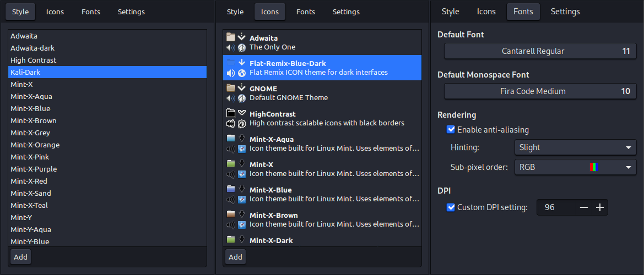
Task: Open the Fonts tab in the left panel
Action: click(x=91, y=12)
